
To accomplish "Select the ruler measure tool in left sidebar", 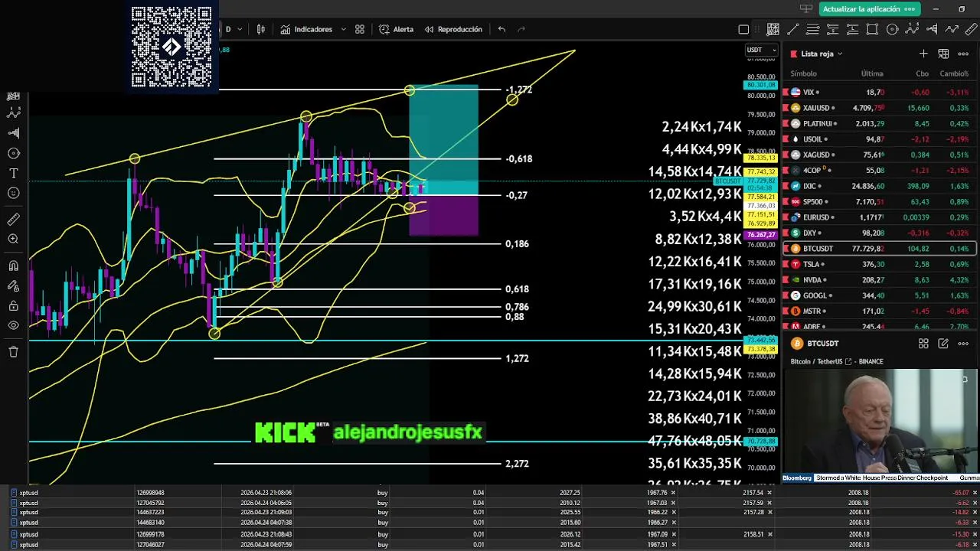I will (x=13, y=220).
